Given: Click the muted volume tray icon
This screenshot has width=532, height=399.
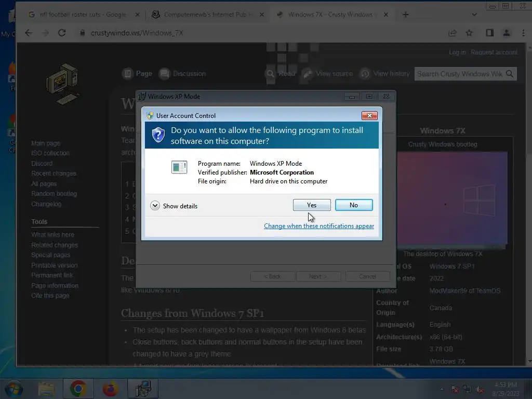Looking at the screenshot, I should click(x=480, y=390).
